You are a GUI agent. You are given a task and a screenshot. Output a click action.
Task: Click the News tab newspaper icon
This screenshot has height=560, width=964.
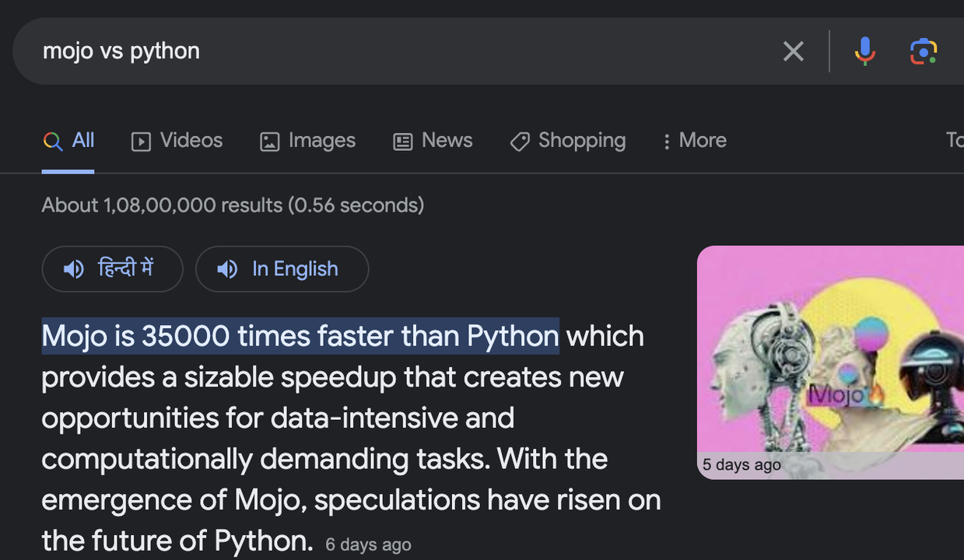click(x=403, y=141)
